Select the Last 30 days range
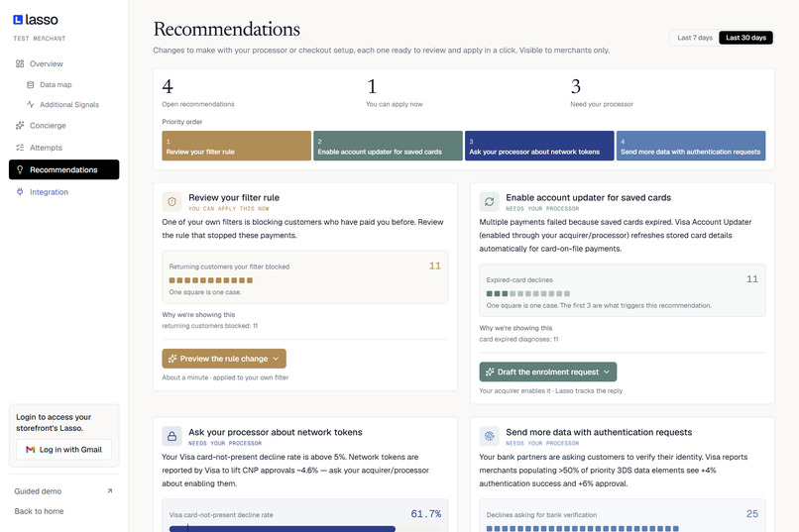 [x=745, y=38]
